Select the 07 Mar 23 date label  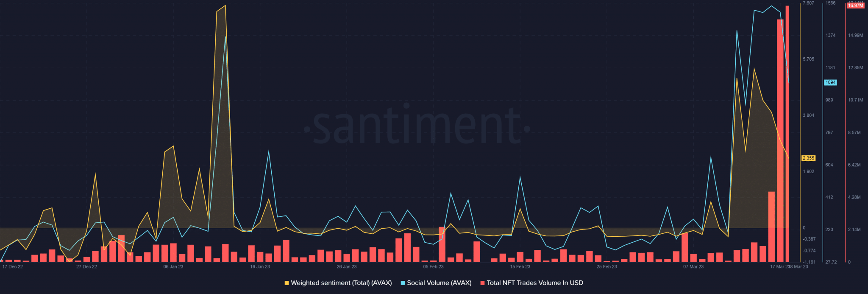click(693, 267)
